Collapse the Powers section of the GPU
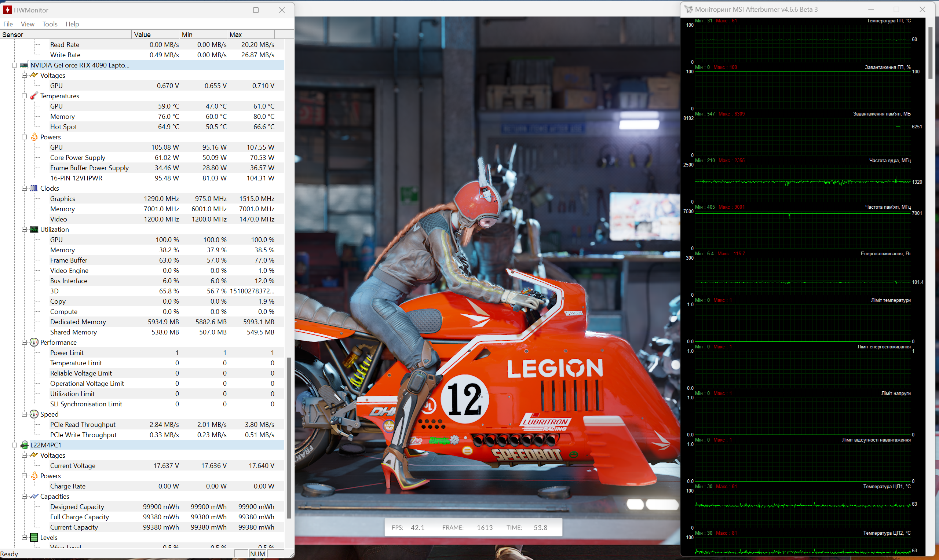 24,137
